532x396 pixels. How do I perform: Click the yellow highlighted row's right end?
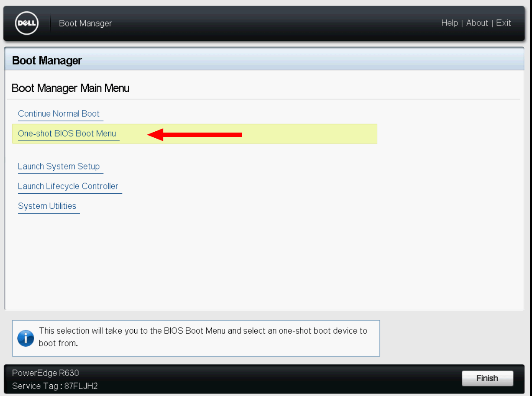[x=364, y=134]
